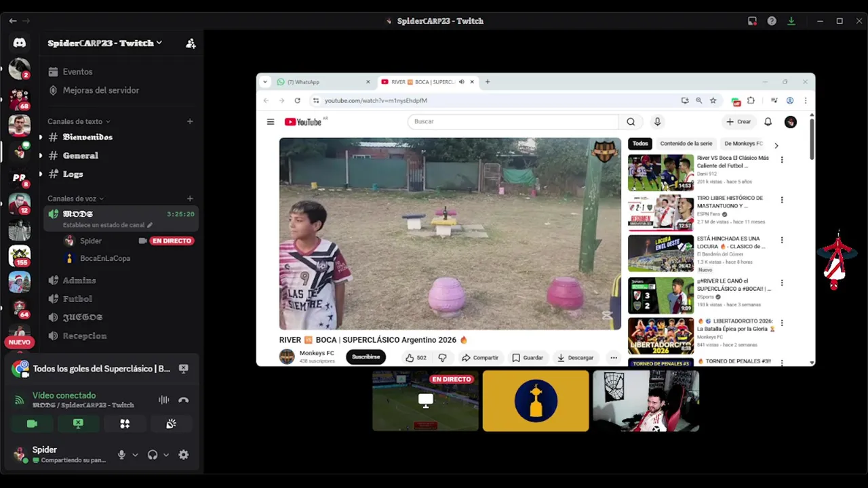This screenshot has width=868, height=488.
Task: Open the activities launcher button
Action: 125,424
